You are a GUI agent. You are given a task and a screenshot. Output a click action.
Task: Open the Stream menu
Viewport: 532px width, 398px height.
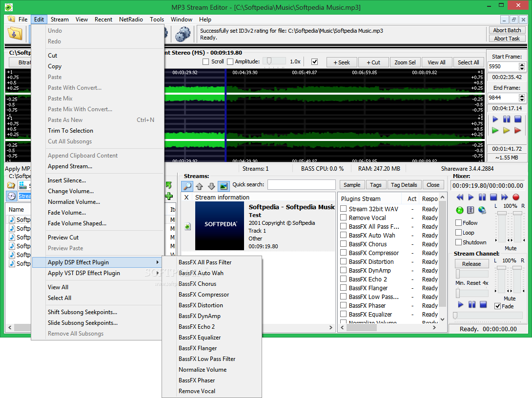pyautogui.click(x=60, y=20)
